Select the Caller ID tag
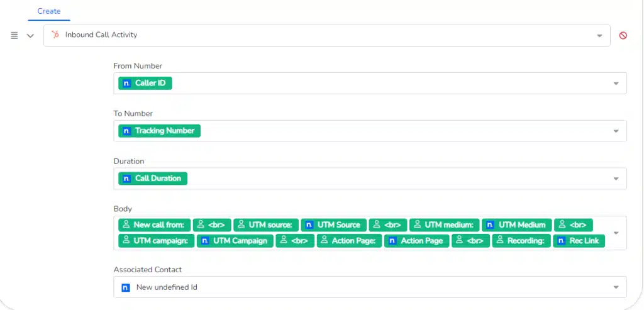Image resolution: width=644 pixels, height=310 pixels. coord(145,83)
